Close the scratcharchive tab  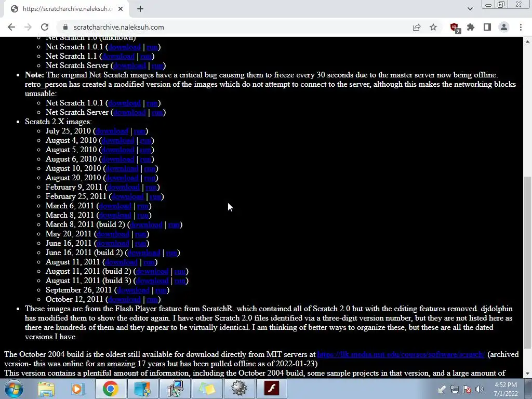coord(121,9)
